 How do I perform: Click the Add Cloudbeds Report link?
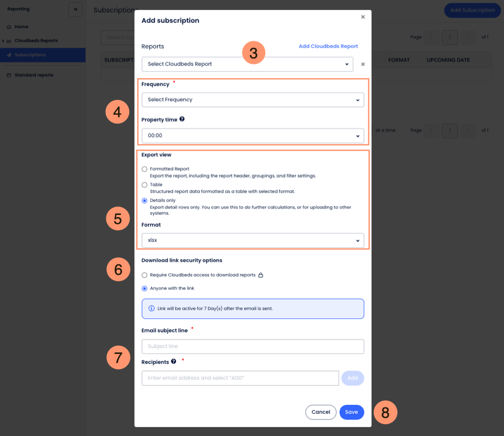click(x=328, y=46)
